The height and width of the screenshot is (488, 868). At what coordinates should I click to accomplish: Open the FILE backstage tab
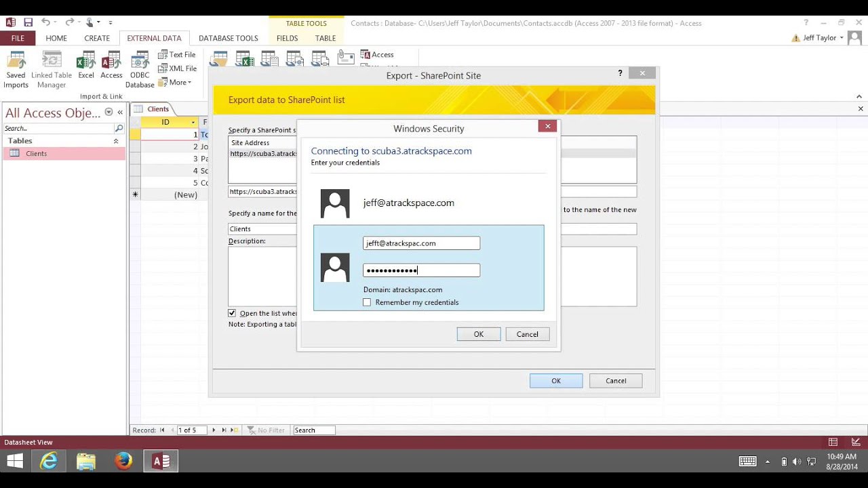(18, 39)
